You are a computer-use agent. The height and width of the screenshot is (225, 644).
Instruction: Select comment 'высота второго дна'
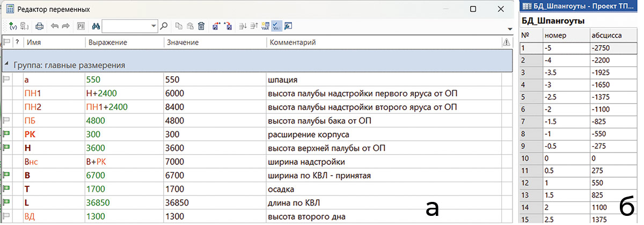pos(304,216)
